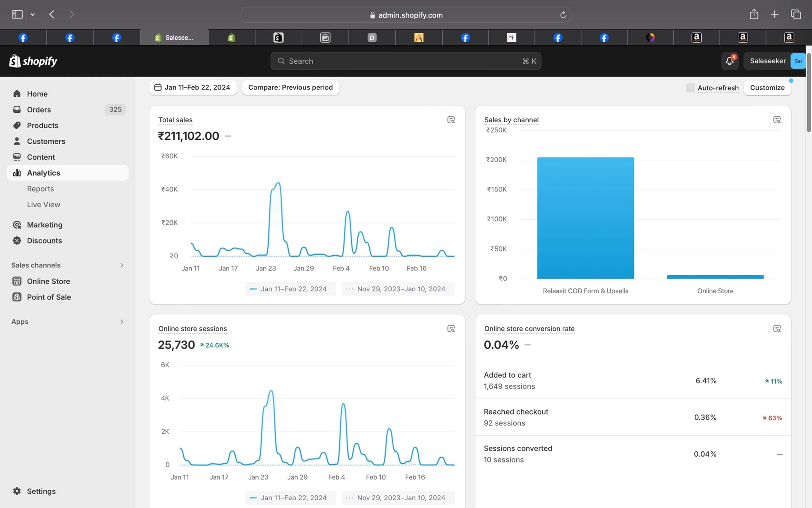Screen dimensions: 812x508
Task: Expand the Sales channels section
Action: pos(122,265)
